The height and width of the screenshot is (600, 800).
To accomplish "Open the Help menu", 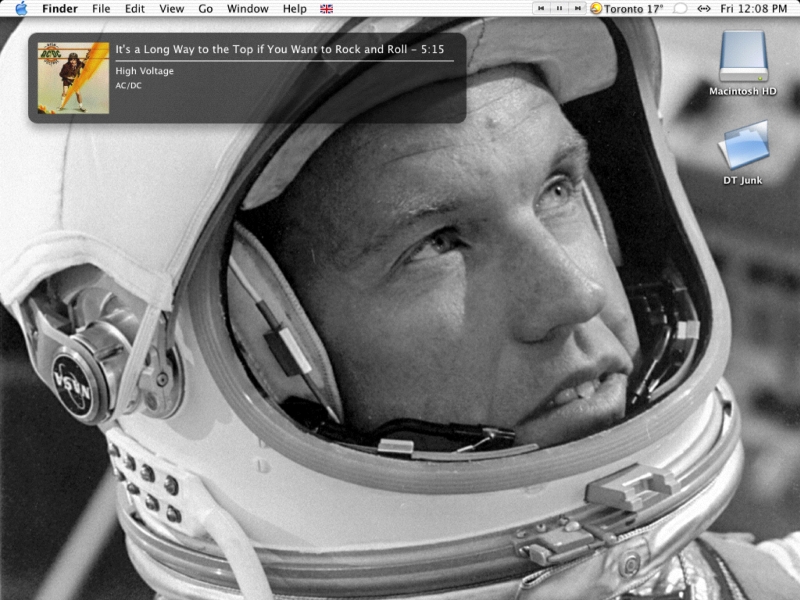I will 294,8.
